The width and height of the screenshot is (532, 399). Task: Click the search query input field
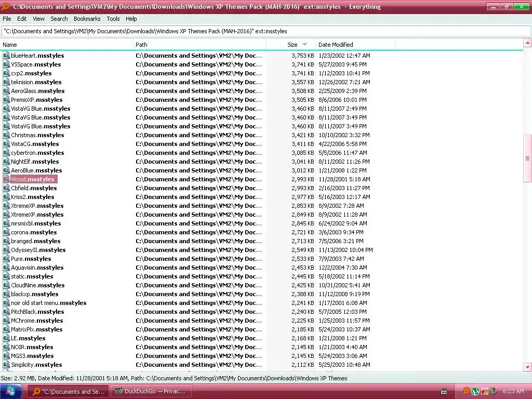click(x=265, y=31)
